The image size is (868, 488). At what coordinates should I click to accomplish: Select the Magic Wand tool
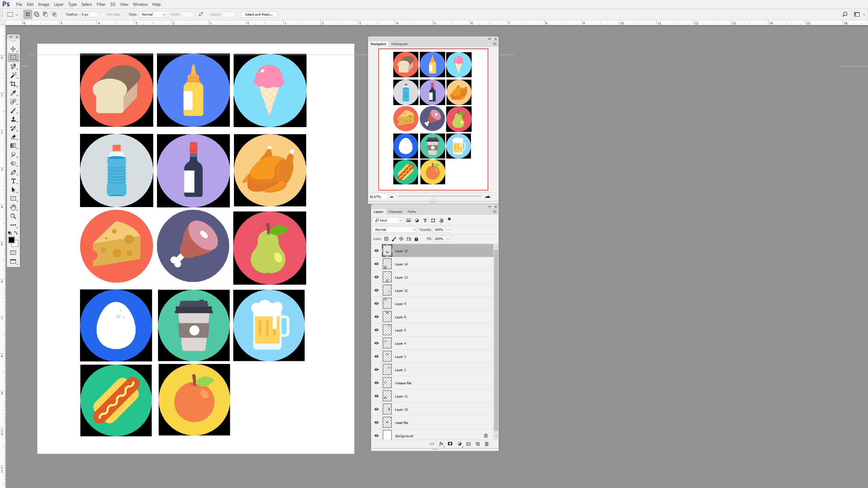click(13, 75)
